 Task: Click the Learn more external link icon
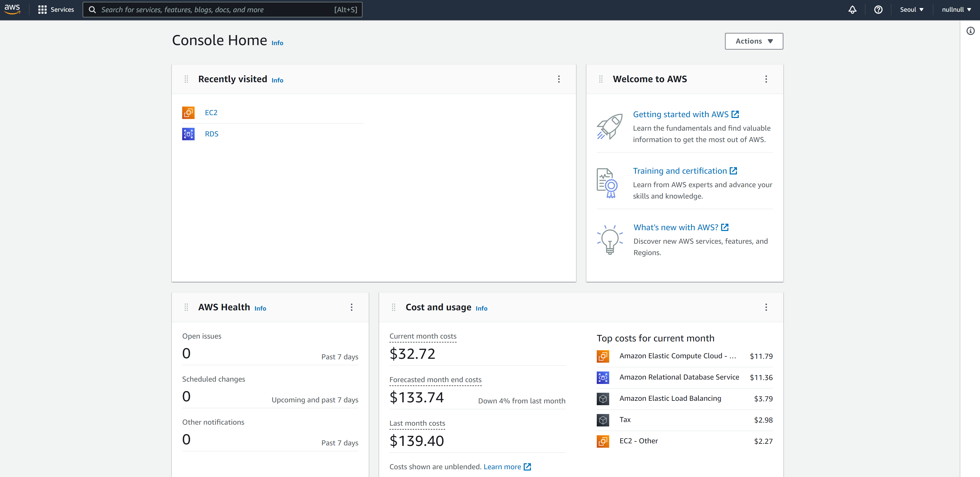coord(527,467)
